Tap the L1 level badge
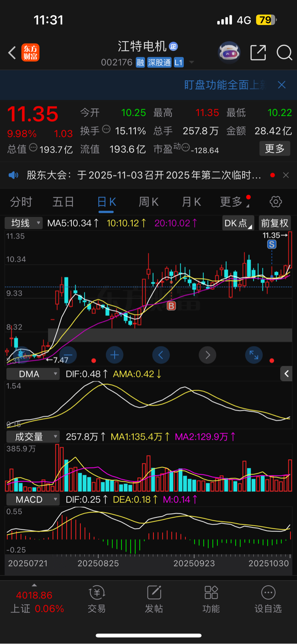 point(178,62)
